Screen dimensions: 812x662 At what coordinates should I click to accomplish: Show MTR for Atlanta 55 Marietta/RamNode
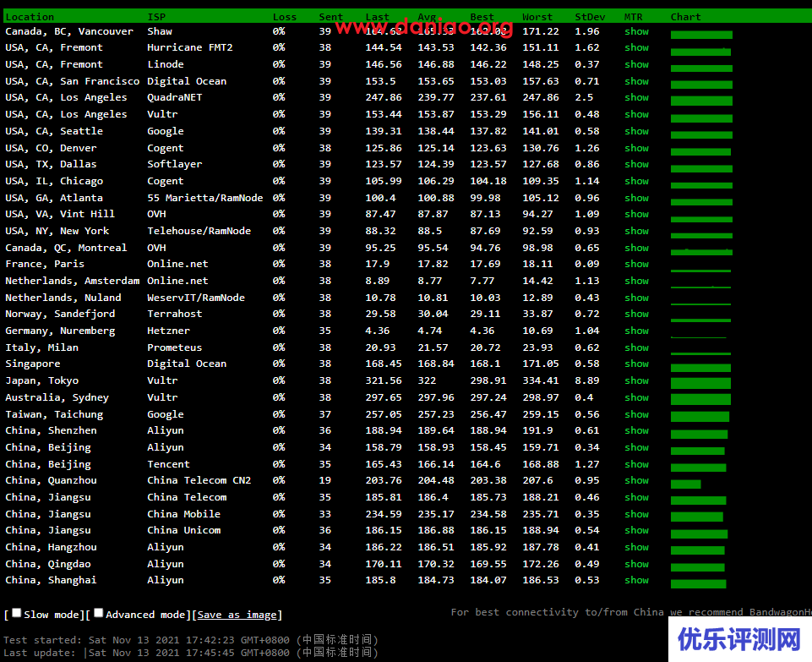(x=636, y=198)
